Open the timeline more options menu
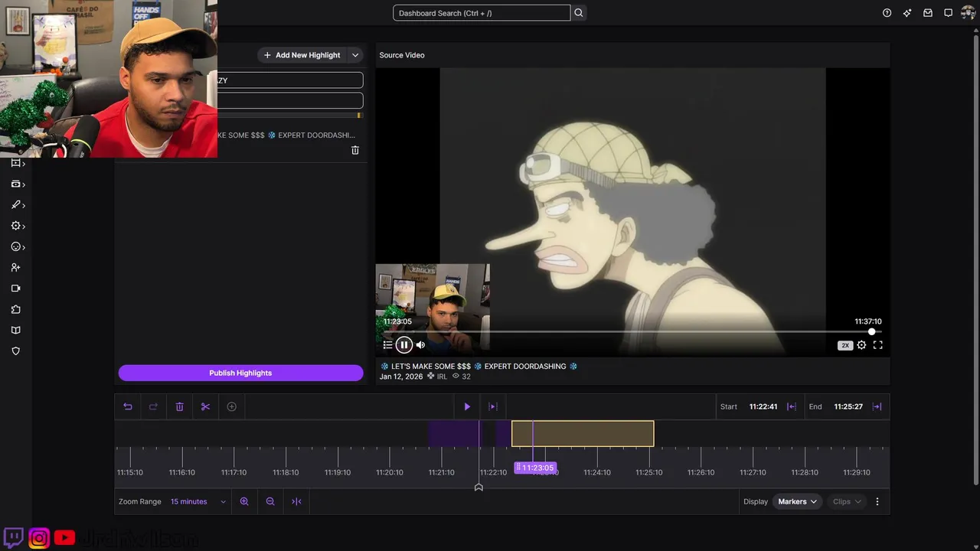The height and width of the screenshot is (551, 980). pyautogui.click(x=877, y=501)
